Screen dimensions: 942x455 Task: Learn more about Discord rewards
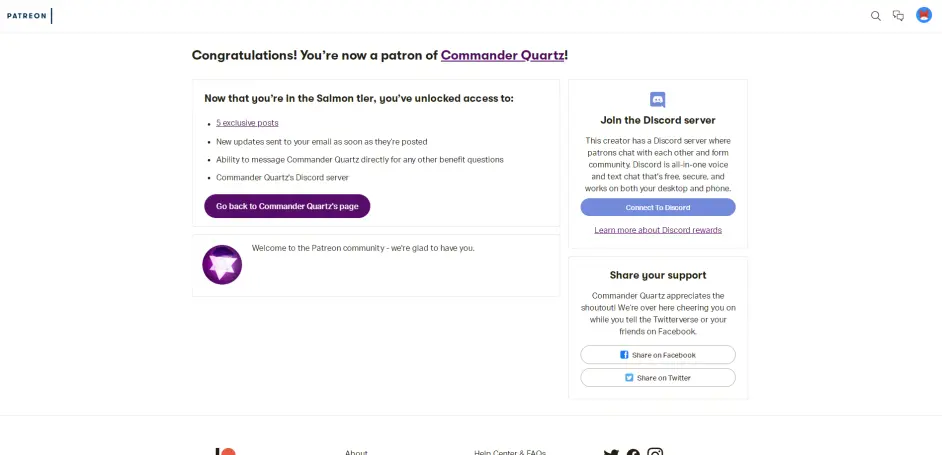[x=658, y=230]
